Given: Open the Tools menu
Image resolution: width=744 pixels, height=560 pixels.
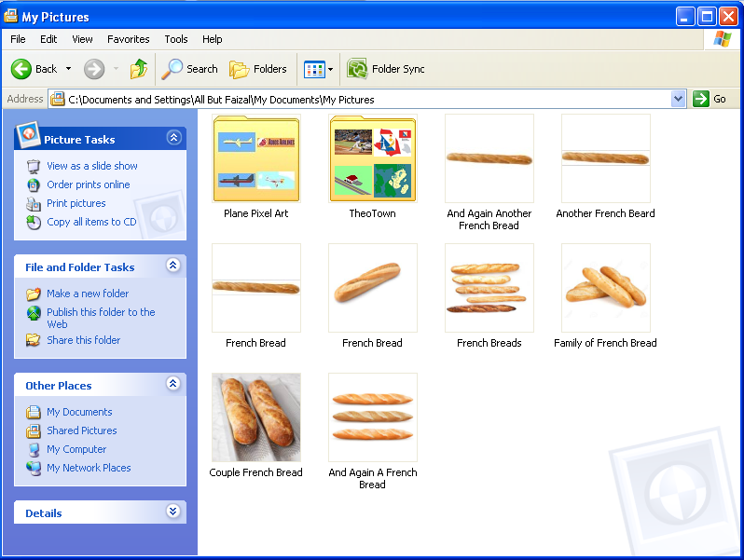Looking at the screenshot, I should click(176, 39).
